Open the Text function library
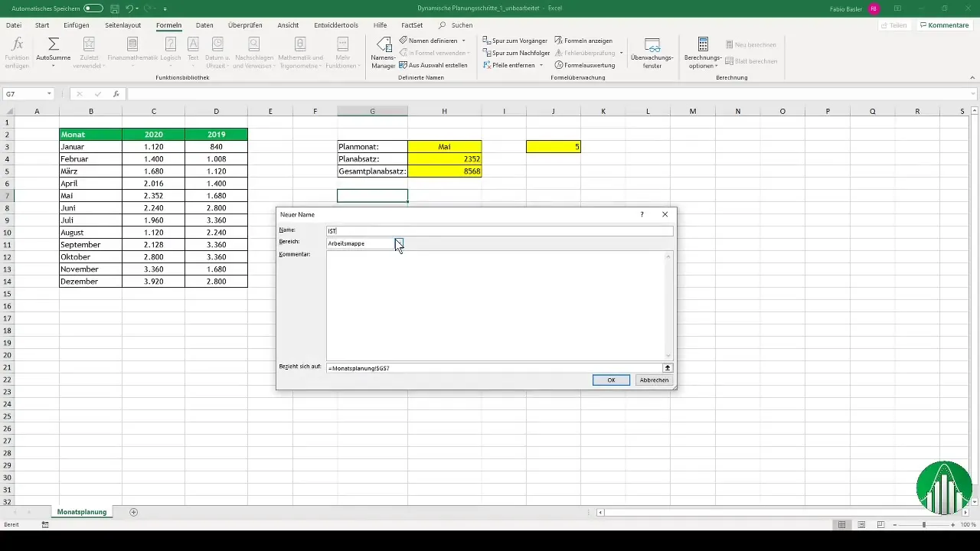 pos(193,53)
